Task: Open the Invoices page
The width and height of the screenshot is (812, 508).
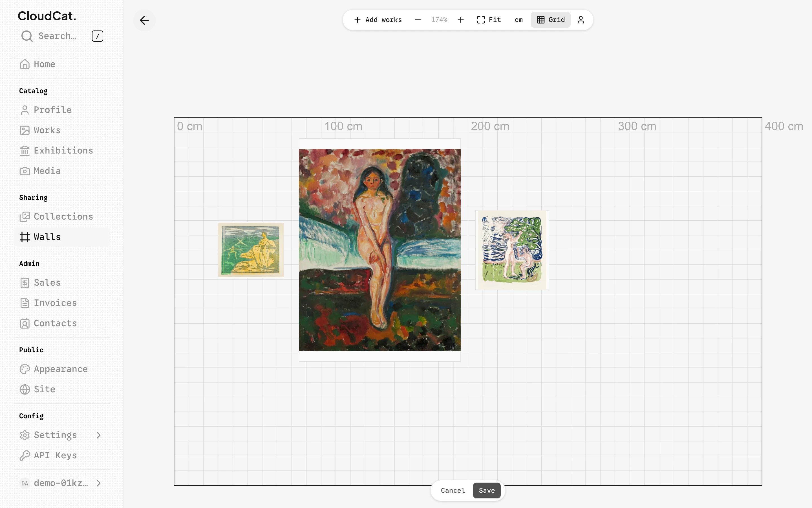Action: coord(62,303)
